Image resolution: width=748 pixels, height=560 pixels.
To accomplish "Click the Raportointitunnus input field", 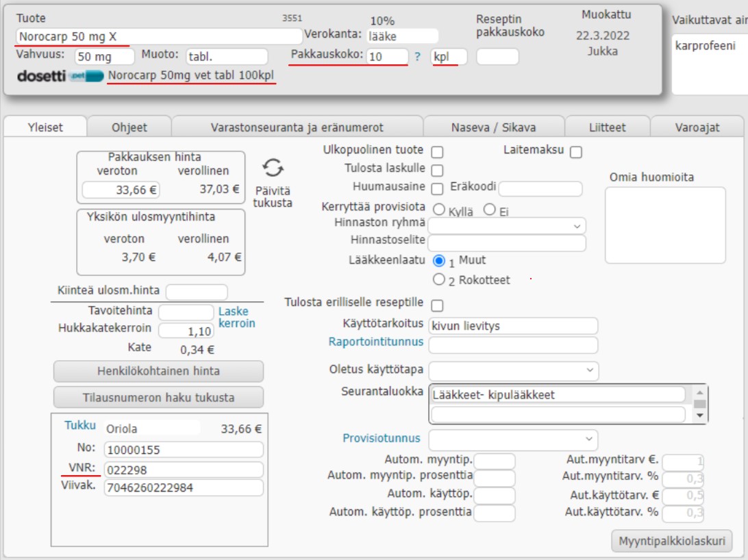I will click(x=513, y=345).
